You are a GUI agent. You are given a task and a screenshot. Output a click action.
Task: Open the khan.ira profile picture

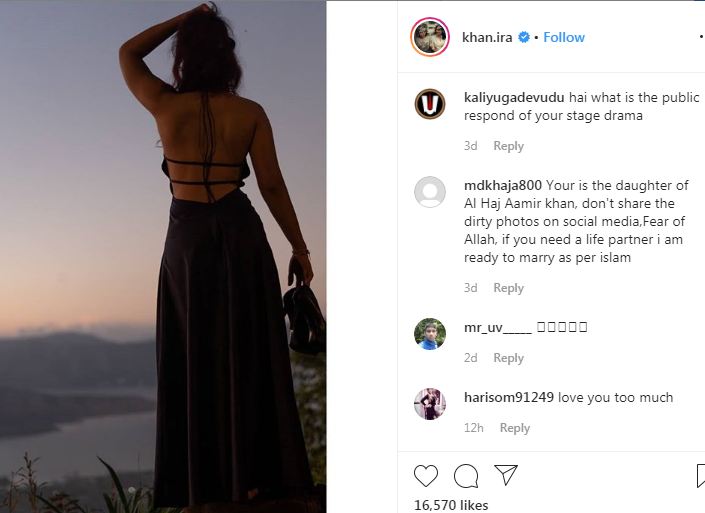coord(430,37)
